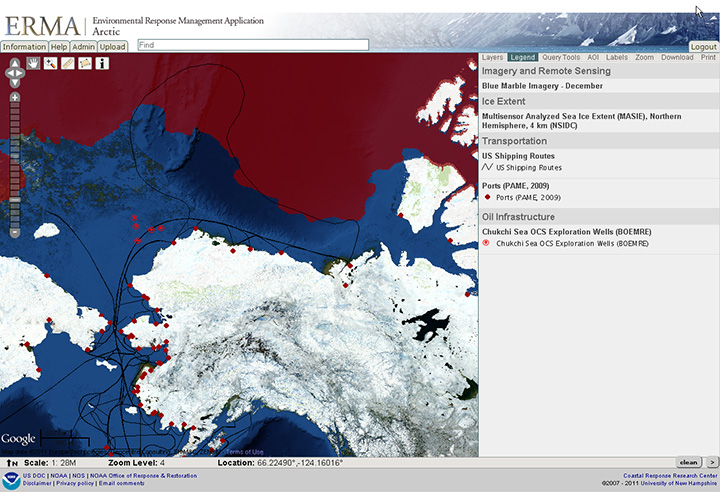The image size is (720, 492).
Task: Zoom out with the minus button
Action: pos(15,232)
